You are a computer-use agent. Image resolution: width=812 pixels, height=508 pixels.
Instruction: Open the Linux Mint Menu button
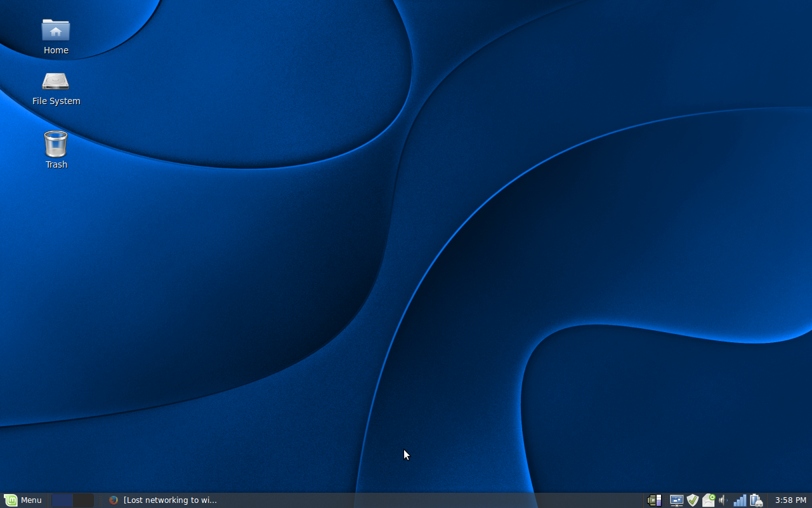(x=23, y=500)
